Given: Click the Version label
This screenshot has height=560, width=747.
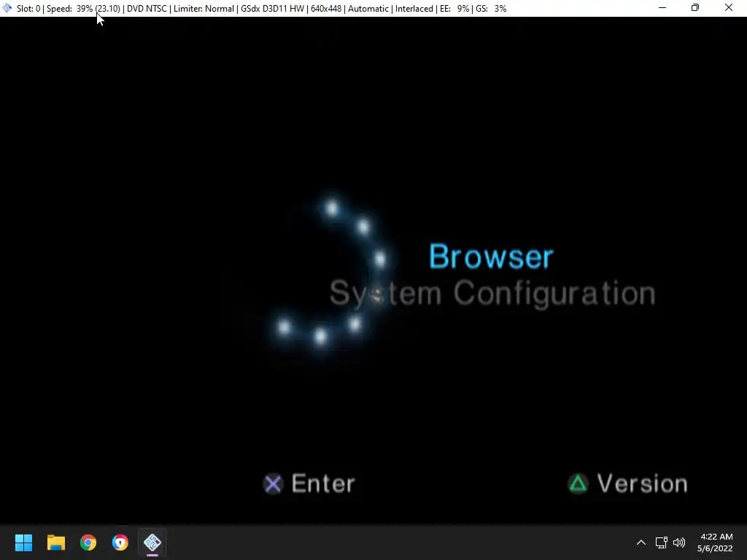Looking at the screenshot, I should [642, 484].
